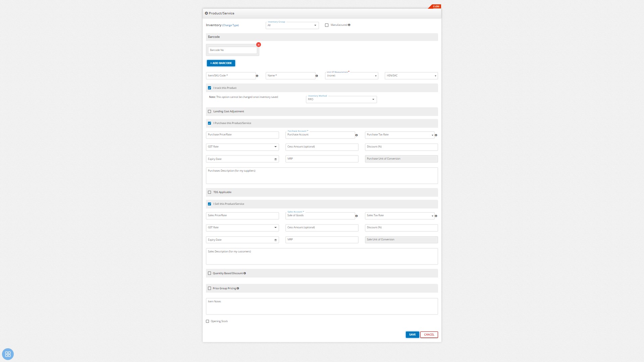Open calendar icon in sales Expiry Date
This screenshot has width=644, height=362.
276,240
